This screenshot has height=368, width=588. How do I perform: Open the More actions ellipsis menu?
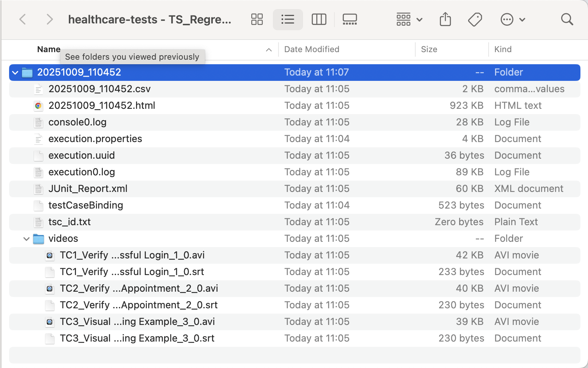(x=512, y=19)
